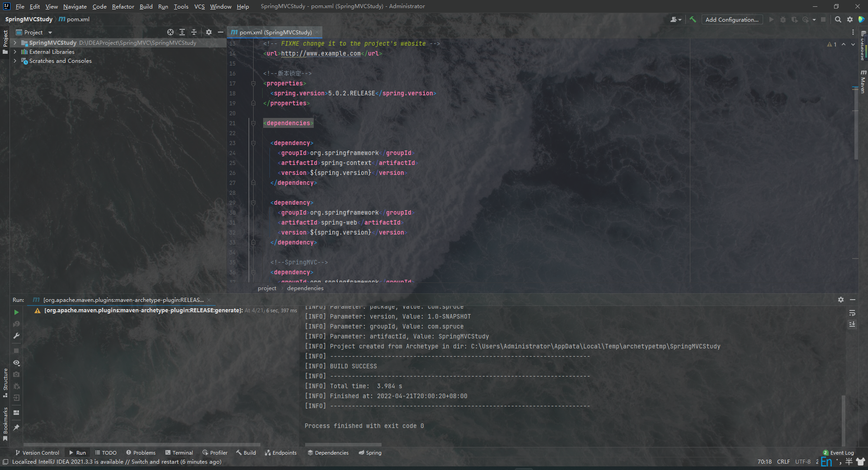
Task: Expand Scratches and Consoles node
Action: 15,61
